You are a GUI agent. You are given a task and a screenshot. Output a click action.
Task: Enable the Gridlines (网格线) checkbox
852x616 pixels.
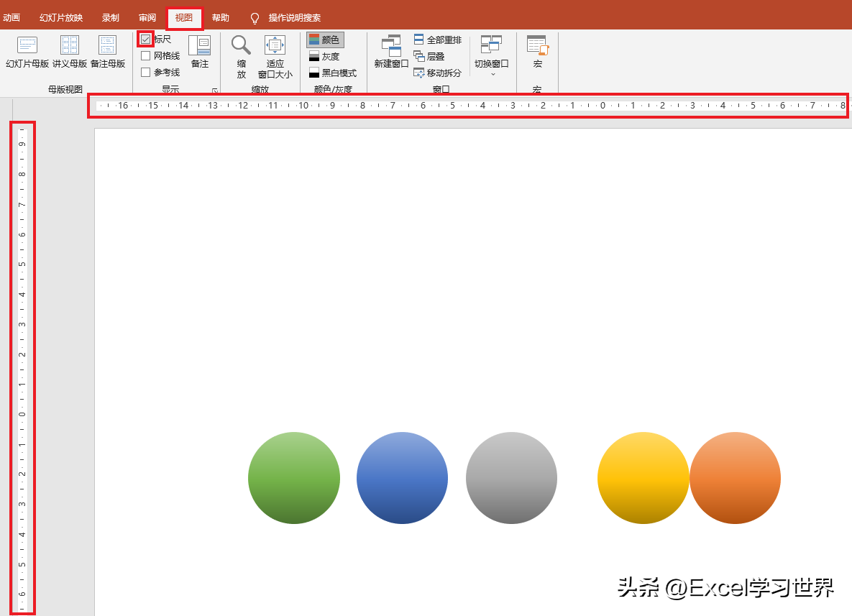(x=146, y=56)
